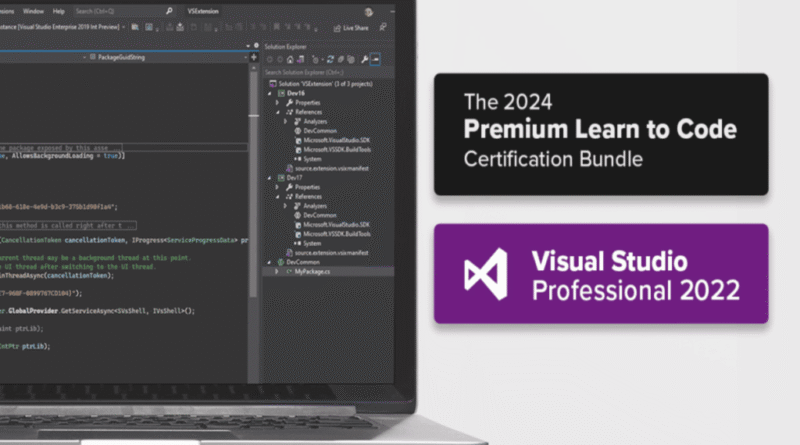Click the Properties wrench toolbar icon
This screenshot has height=445, width=800.
365,60
